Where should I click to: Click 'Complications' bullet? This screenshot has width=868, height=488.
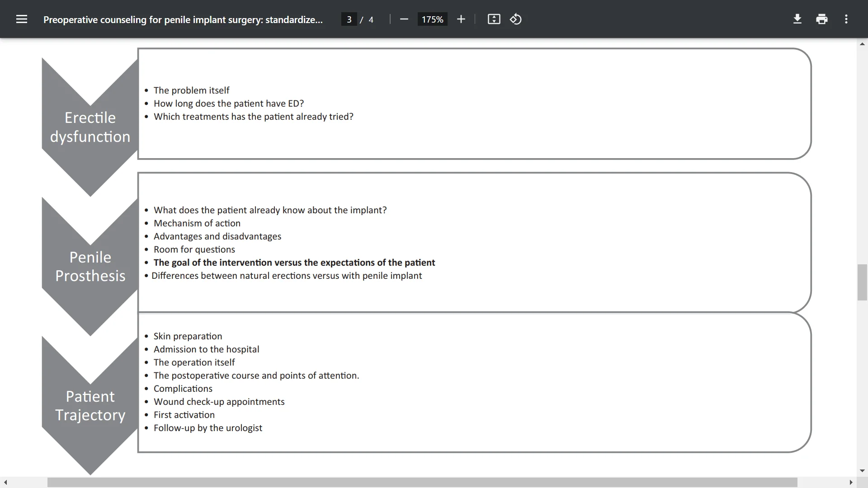tap(183, 389)
